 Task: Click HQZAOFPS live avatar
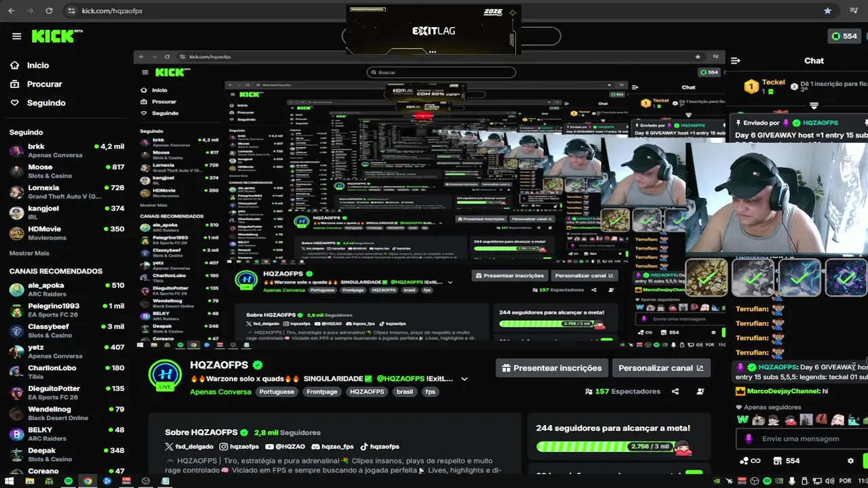[165, 376]
